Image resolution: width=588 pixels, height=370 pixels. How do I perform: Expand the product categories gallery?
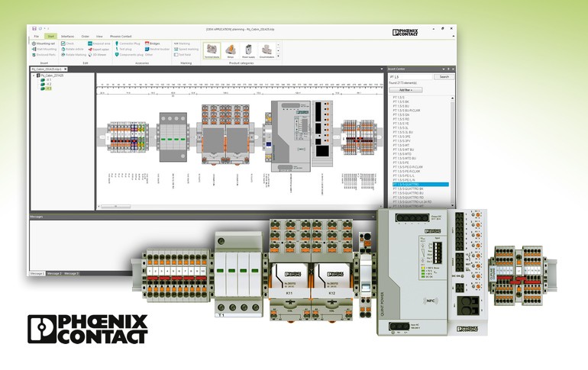(278, 56)
